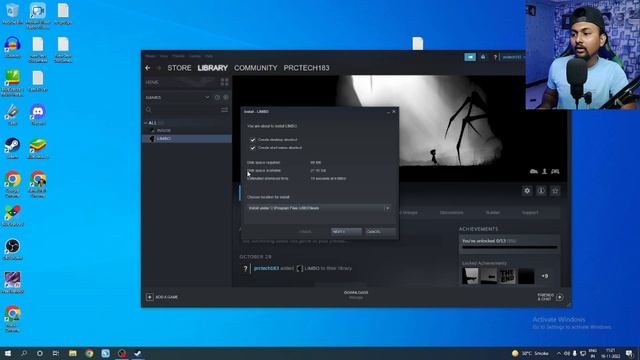Click Add a Game button

162,297
